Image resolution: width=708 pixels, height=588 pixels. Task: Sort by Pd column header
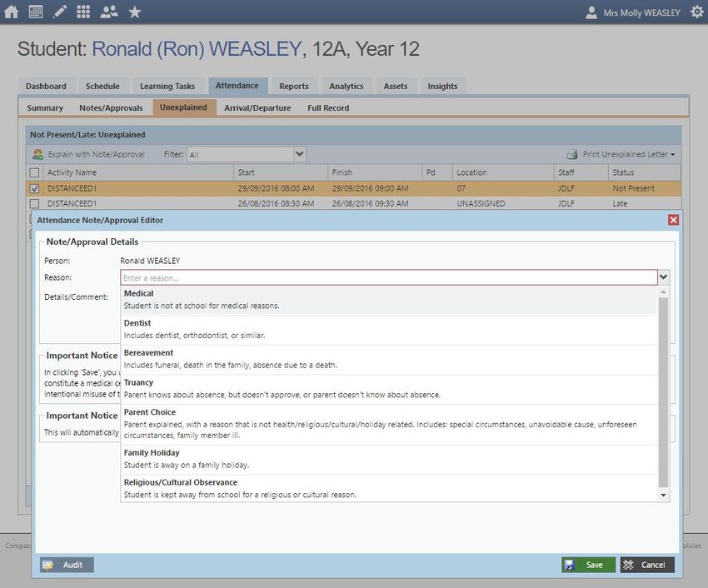437,172
